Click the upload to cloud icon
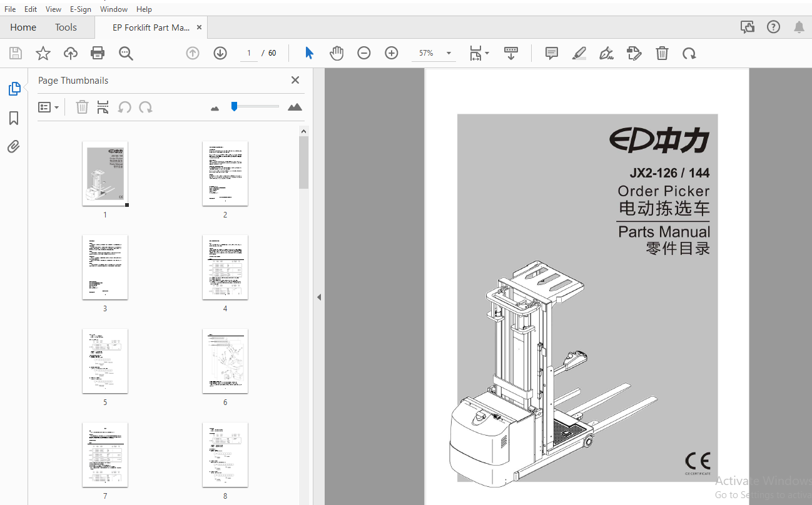812x505 pixels. pos(71,54)
